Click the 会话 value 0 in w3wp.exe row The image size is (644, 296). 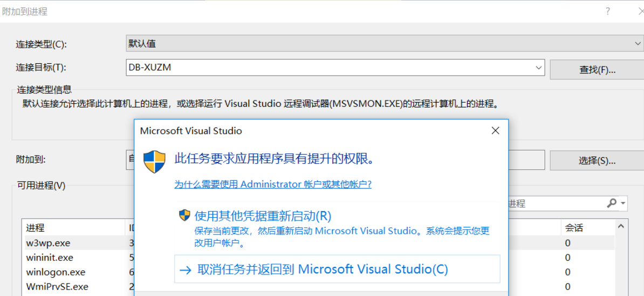coord(567,243)
